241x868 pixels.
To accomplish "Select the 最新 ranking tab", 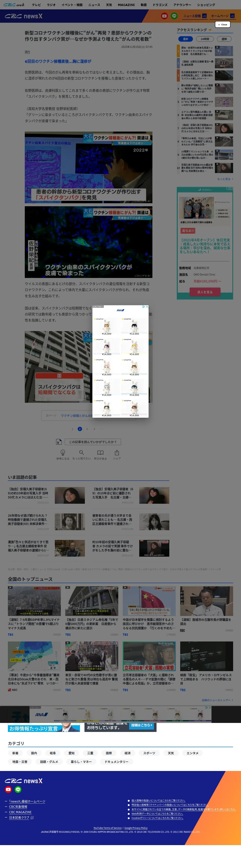I will click(185, 39).
